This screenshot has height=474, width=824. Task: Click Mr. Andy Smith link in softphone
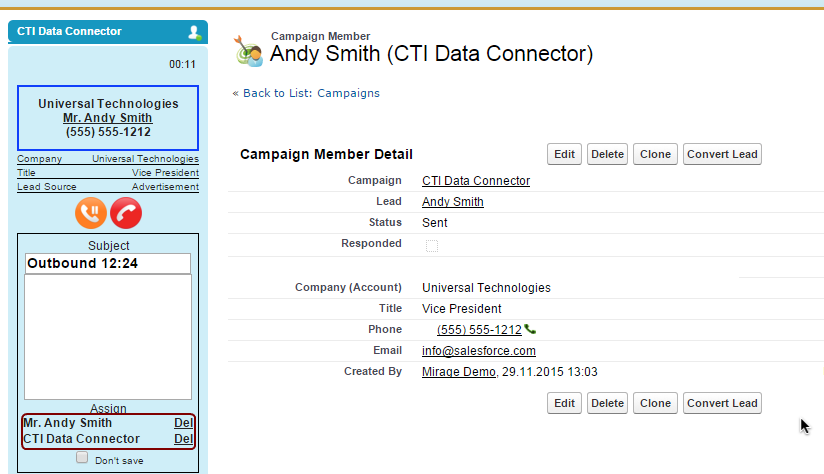[108, 118]
